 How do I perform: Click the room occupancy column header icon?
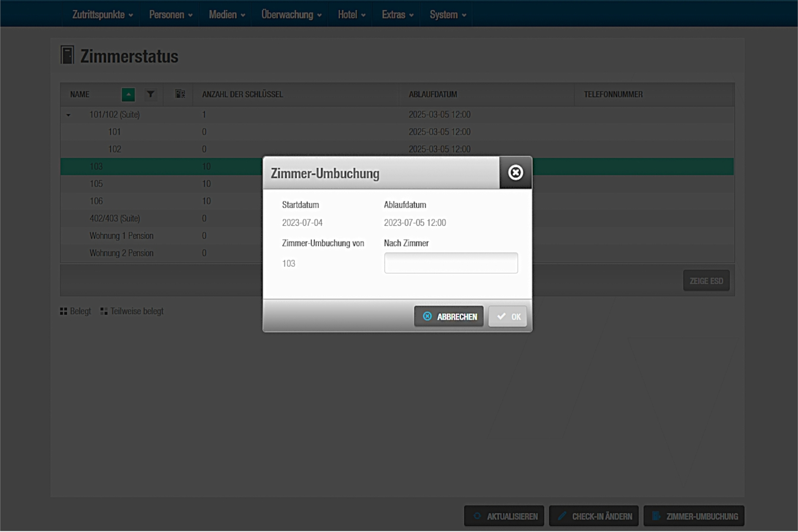(x=180, y=94)
